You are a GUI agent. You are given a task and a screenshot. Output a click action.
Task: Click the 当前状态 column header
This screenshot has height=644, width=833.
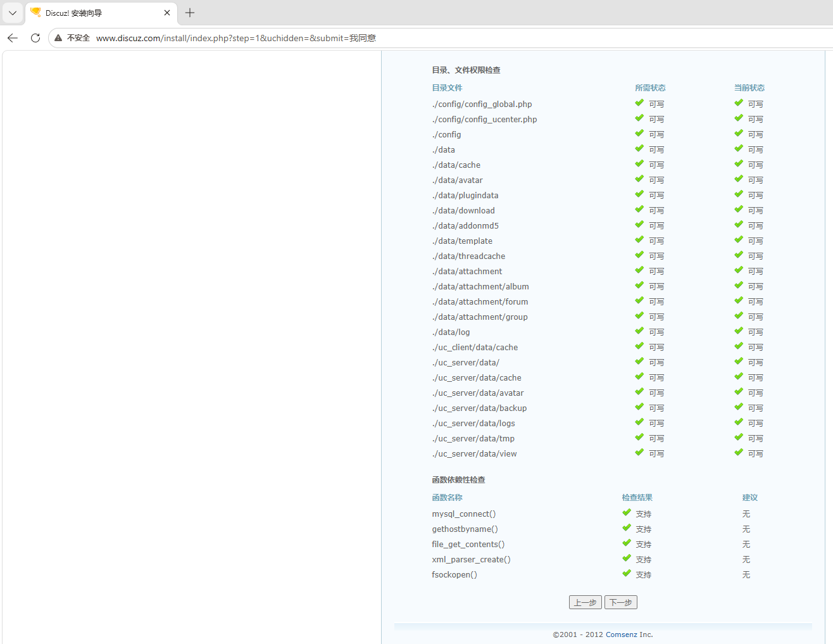click(x=749, y=88)
